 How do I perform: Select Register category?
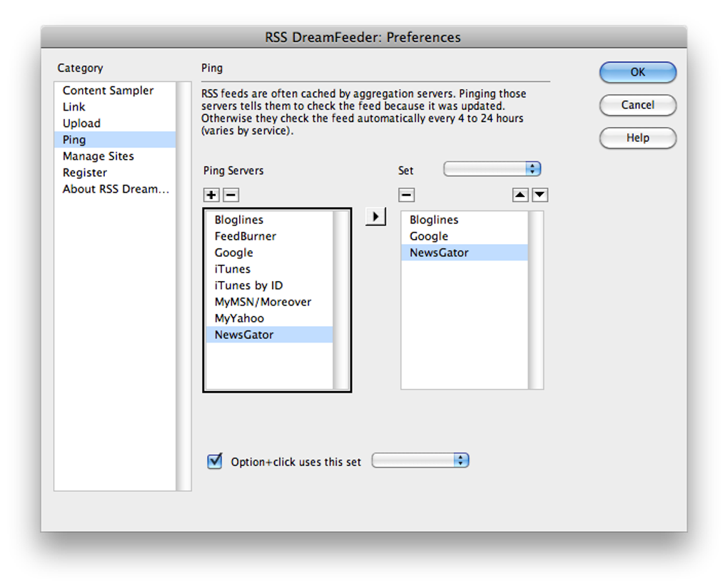[x=115, y=173]
